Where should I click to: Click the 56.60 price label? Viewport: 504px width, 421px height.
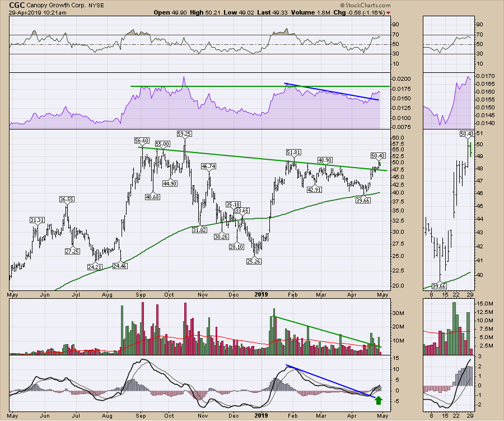point(142,140)
